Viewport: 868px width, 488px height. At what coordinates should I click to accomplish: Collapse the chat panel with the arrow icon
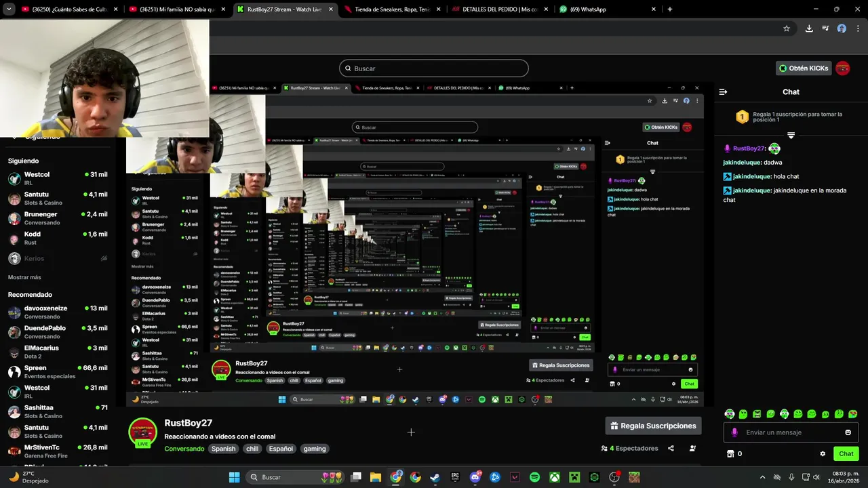pos(723,92)
